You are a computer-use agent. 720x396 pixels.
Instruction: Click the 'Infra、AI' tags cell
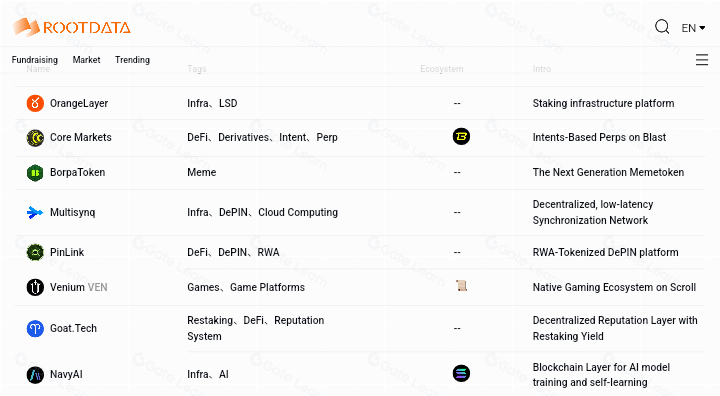tap(208, 374)
